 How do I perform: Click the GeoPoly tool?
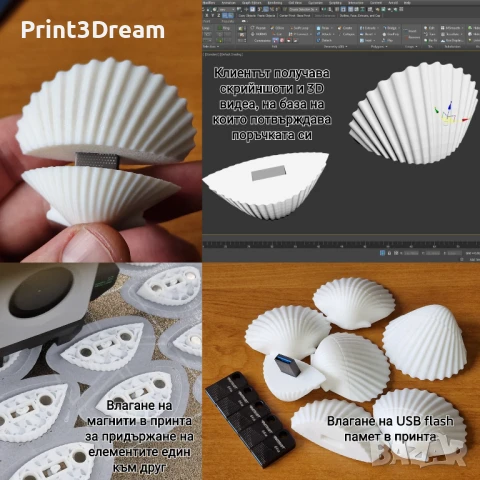click(391, 34)
